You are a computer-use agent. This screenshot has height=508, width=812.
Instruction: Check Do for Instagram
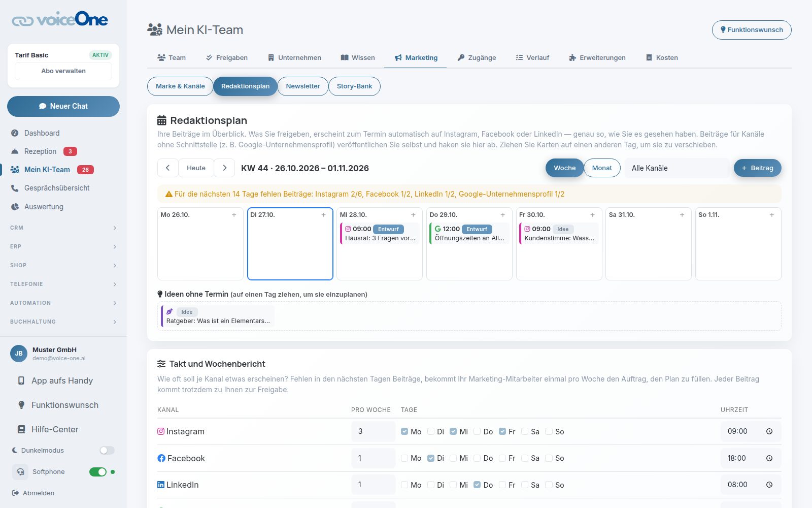[477, 431]
